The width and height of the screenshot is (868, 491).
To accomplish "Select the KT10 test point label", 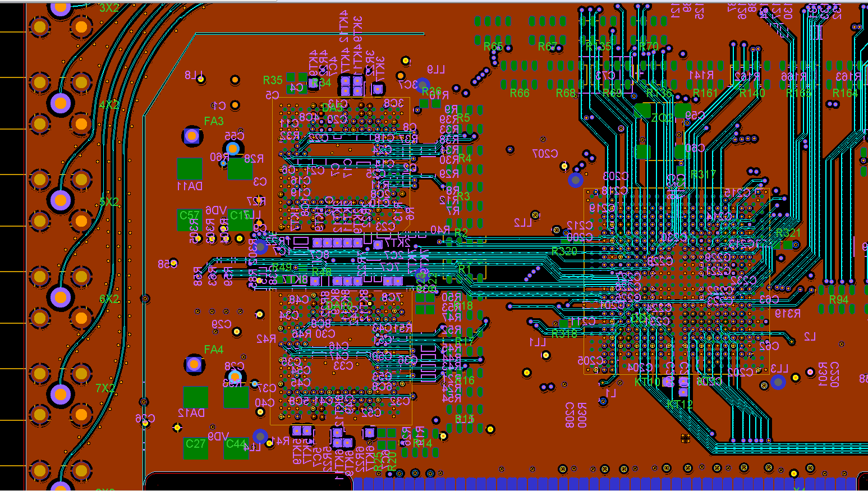I will click(x=647, y=382).
